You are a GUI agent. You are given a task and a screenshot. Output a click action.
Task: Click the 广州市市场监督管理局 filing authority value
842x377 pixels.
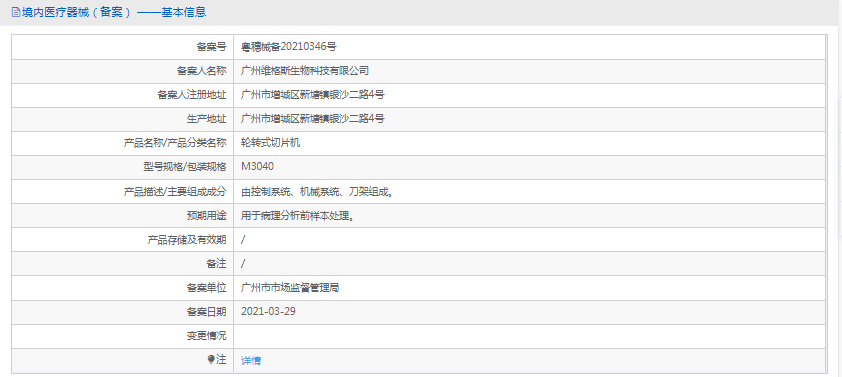click(290, 288)
